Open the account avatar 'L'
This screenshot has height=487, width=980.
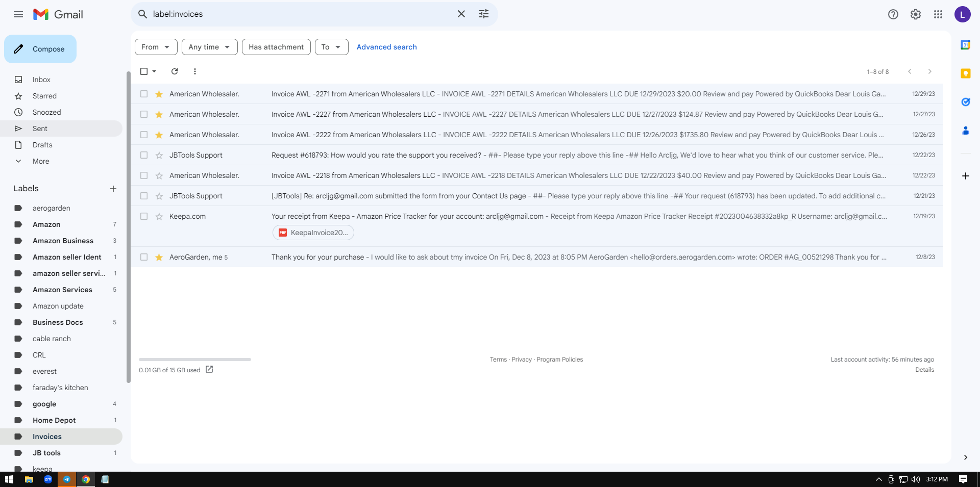click(x=963, y=14)
